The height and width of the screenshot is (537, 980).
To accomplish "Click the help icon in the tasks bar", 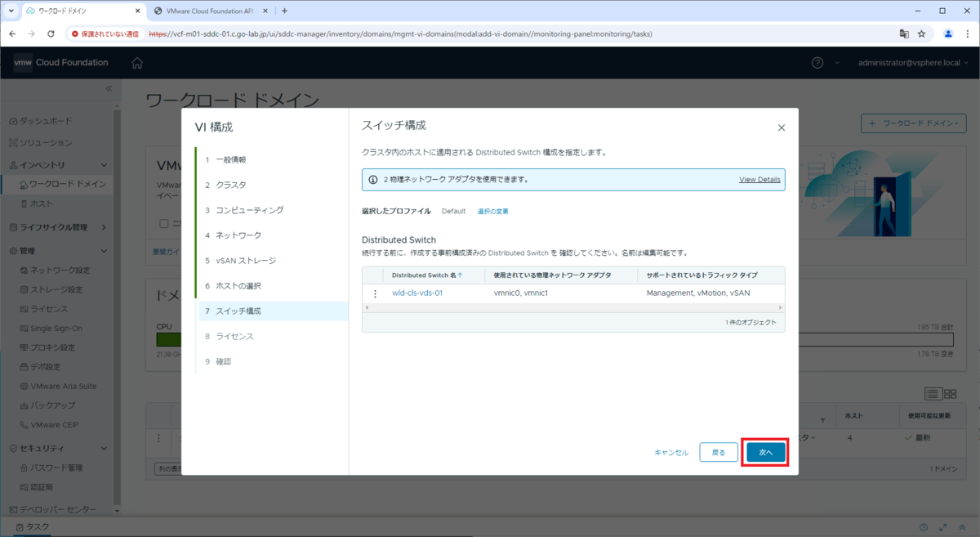I will point(924,527).
